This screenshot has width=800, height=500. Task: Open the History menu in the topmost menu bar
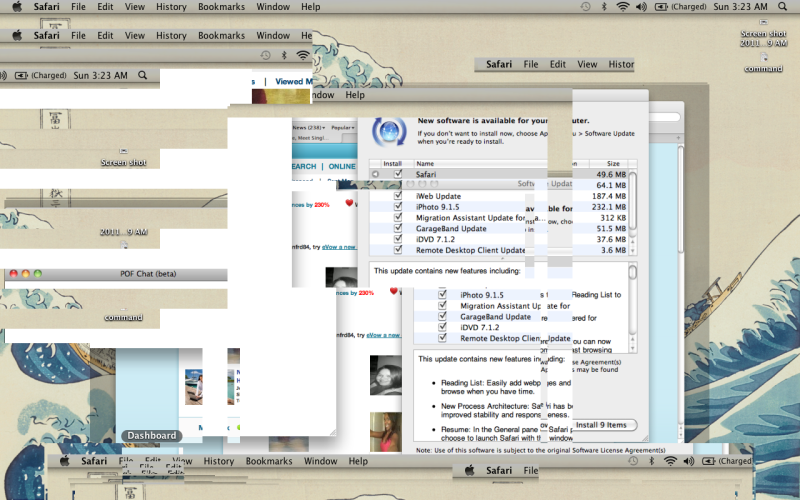[171, 7]
